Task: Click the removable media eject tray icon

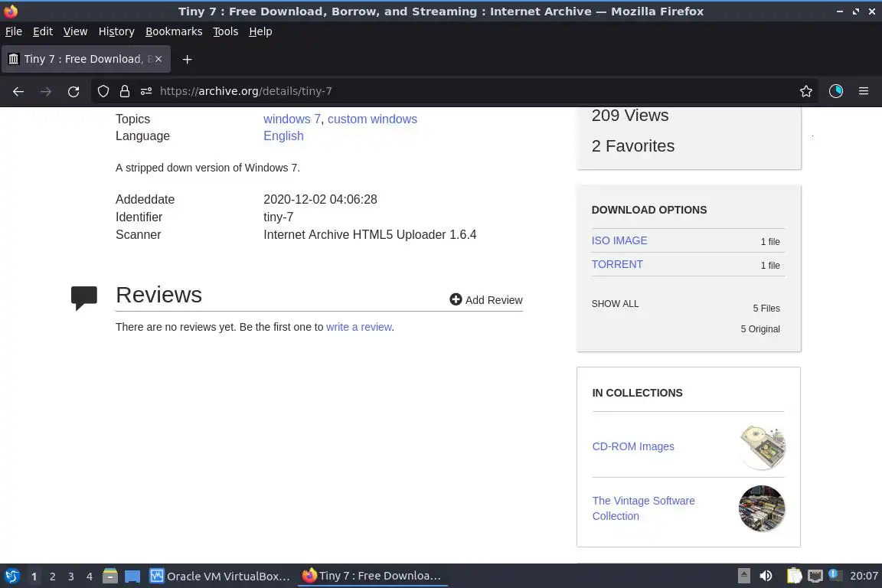Action: (743, 577)
